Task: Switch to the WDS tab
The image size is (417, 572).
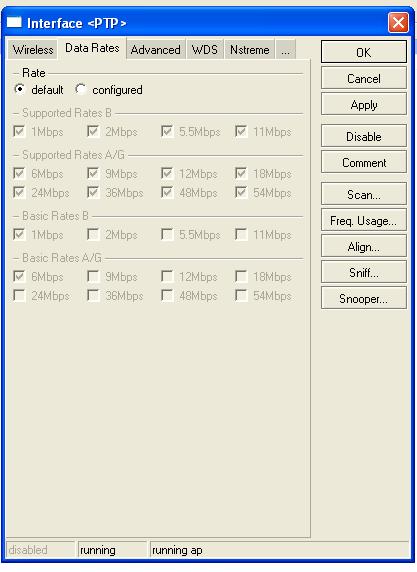Action: 205,50
